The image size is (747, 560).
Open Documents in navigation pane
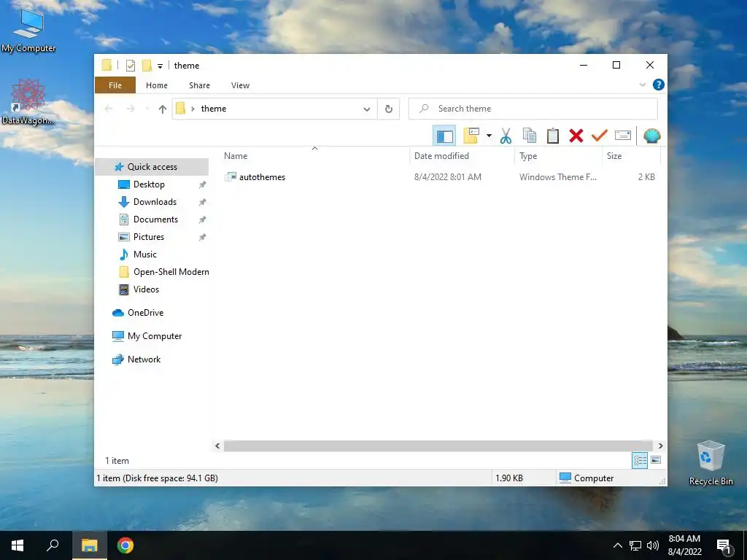[x=156, y=219]
